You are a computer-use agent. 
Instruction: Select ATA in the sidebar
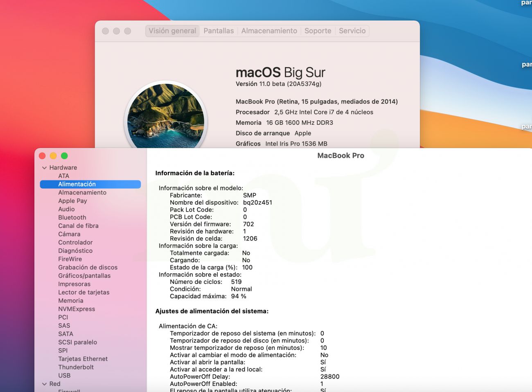point(64,176)
